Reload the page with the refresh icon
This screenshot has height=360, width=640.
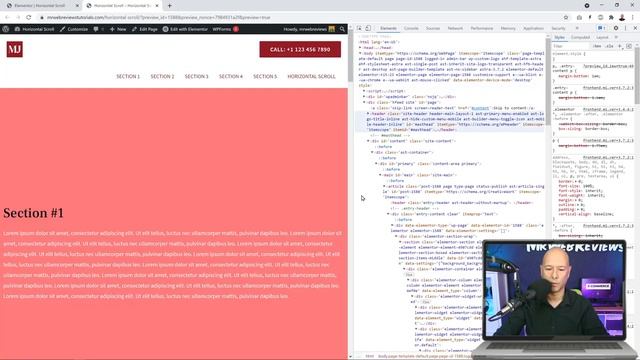pyautogui.click(x=29, y=18)
